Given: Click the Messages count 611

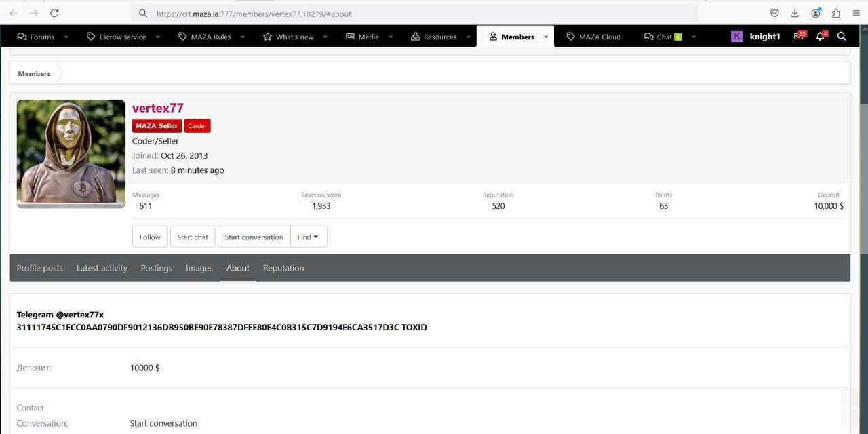Looking at the screenshot, I should 146,206.
